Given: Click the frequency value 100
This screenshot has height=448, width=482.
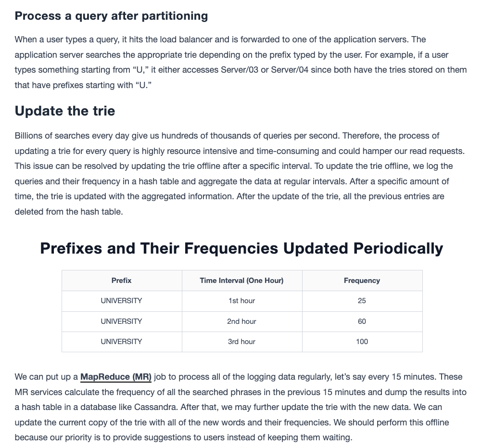Looking at the screenshot, I should tap(362, 342).
